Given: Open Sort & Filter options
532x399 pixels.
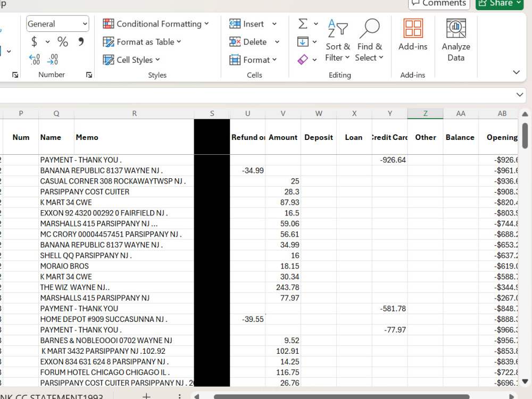Looking at the screenshot, I should pos(337,40).
